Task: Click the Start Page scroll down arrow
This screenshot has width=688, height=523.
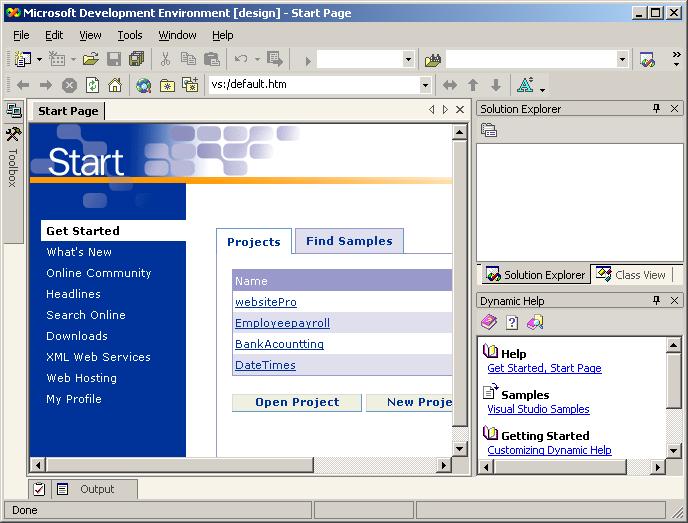Action: coord(459,448)
